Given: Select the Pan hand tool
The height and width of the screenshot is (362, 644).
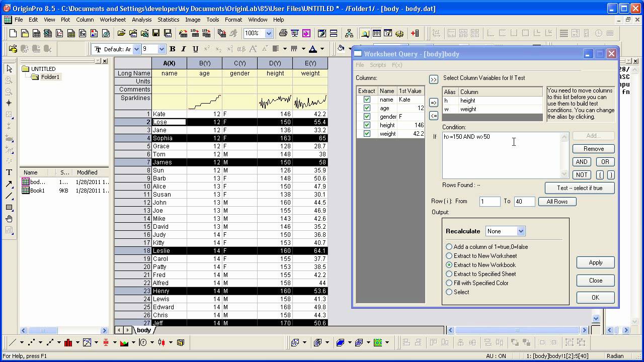Looking at the screenshot, I should click(x=9, y=219).
